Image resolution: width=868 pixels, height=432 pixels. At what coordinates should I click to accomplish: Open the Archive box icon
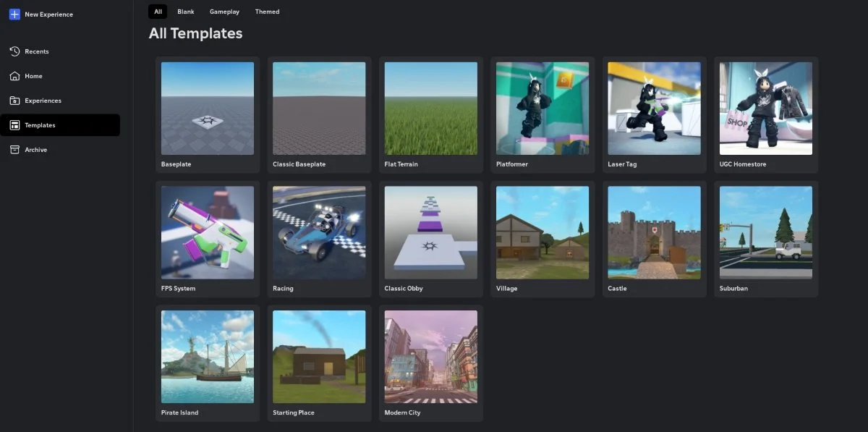point(14,150)
